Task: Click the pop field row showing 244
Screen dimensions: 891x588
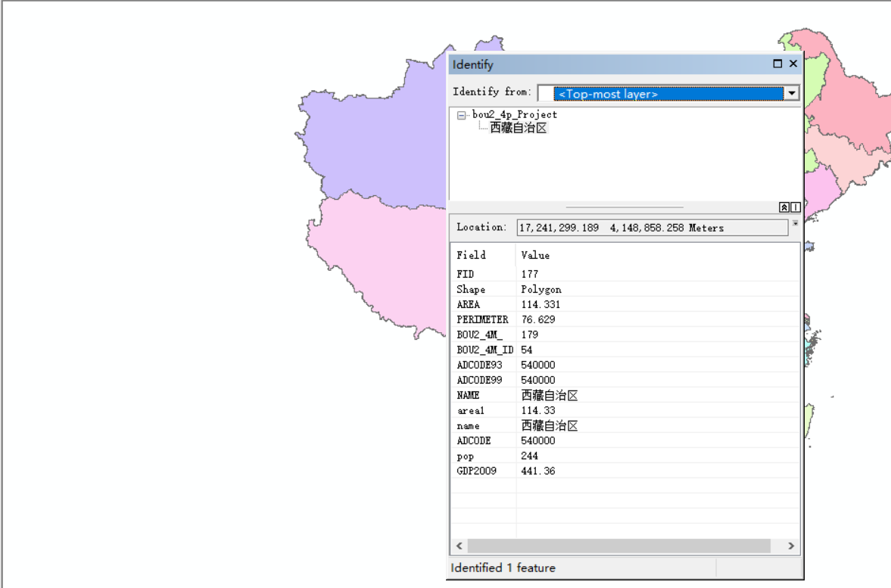Action: pos(528,456)
